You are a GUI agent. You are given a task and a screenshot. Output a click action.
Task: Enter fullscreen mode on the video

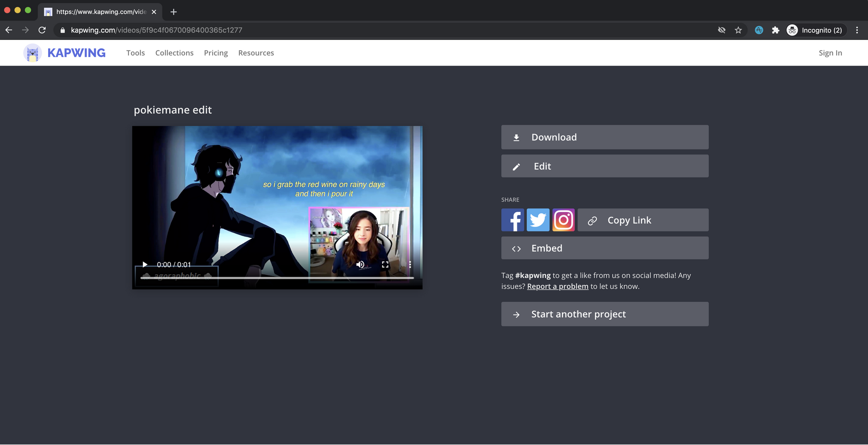click(x=385, y=264)
